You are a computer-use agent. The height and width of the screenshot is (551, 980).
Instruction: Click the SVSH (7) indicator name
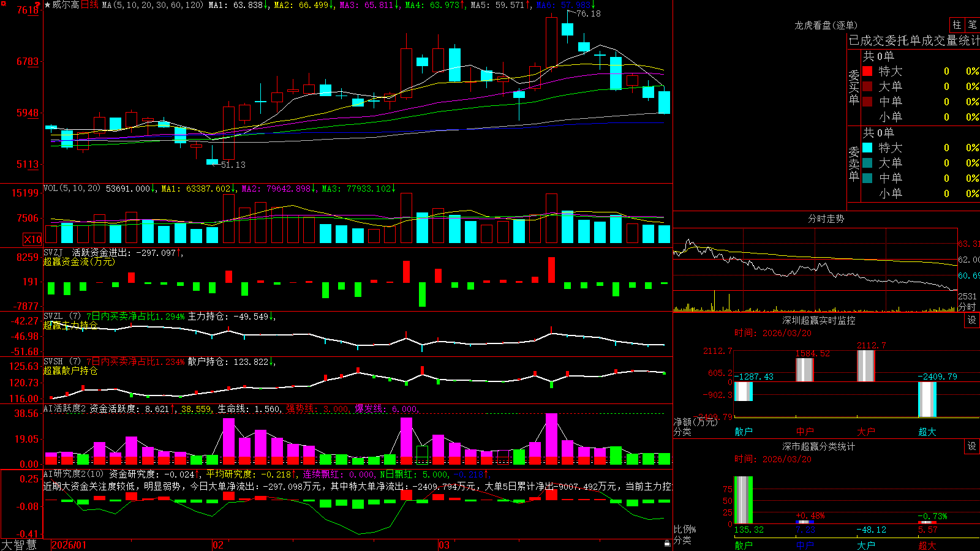(62, 362)
